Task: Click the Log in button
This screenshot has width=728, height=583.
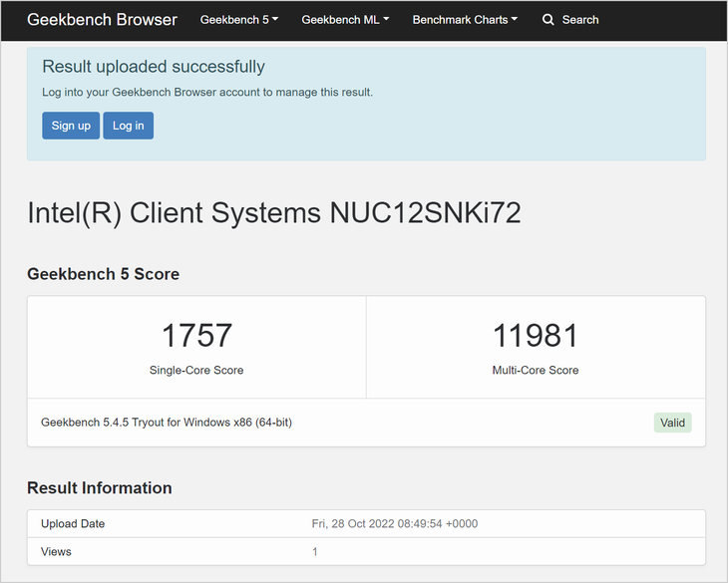Action: pos(128,126)
